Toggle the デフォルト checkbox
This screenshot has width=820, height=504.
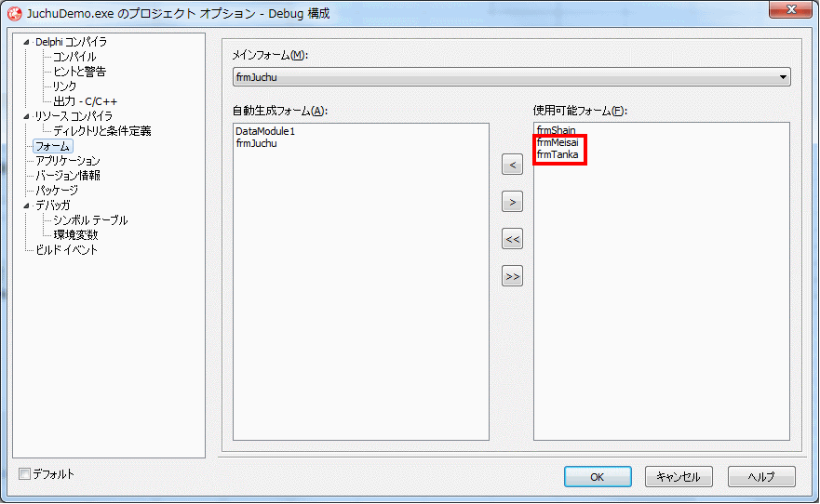pyautogui.click(x=24, y=473)
